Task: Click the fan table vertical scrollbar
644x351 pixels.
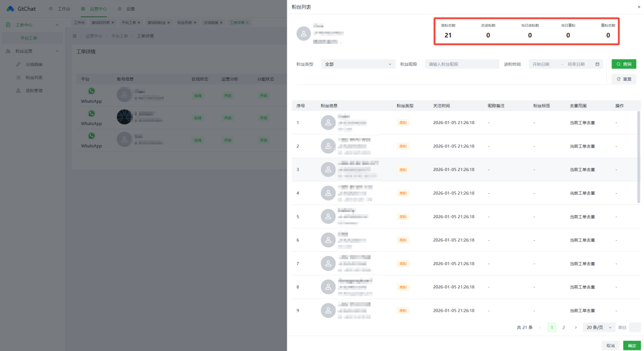Action: (x=639, y=158)
